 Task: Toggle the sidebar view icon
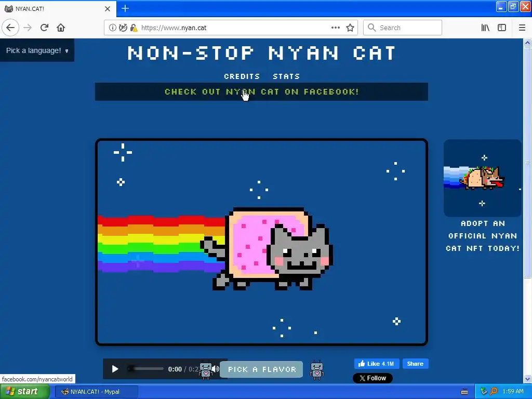(502, 28)
